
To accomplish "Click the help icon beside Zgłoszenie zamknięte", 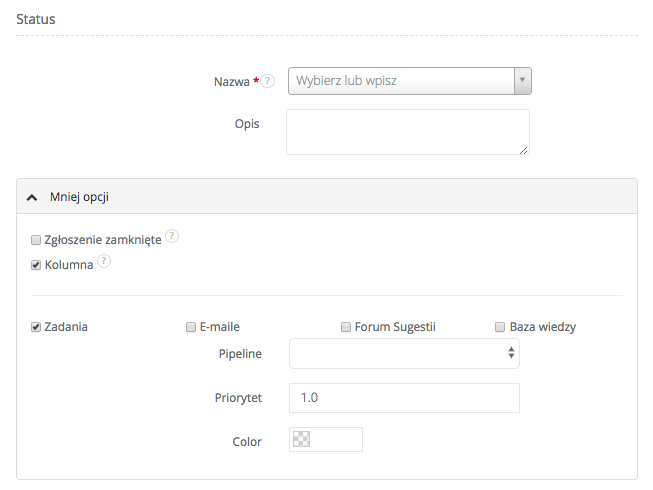I will click(x=172, y=237).
